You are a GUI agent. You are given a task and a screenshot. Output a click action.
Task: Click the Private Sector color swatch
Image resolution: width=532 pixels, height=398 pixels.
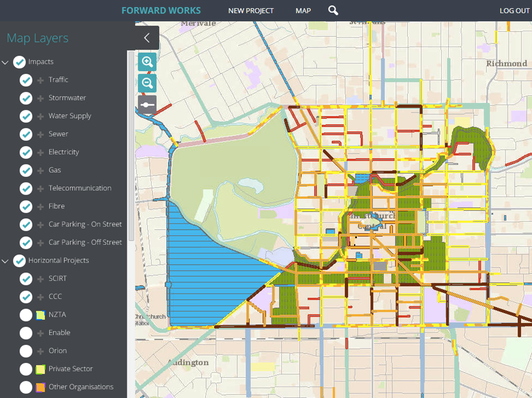(x=41, y=370)
